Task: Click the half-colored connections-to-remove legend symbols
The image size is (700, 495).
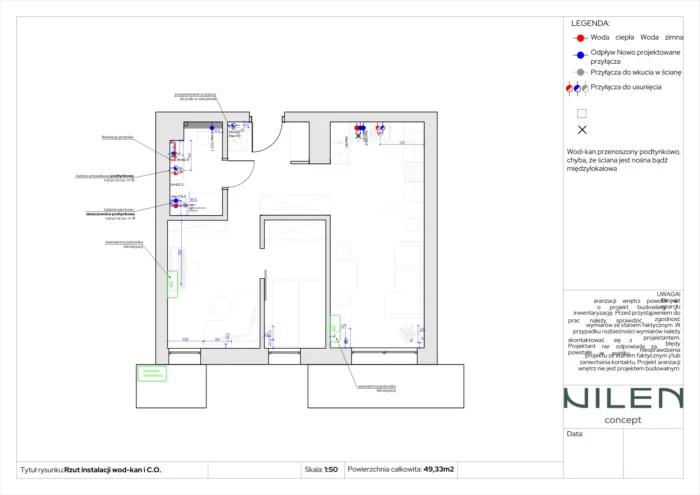Action: (x=576, y=88)
